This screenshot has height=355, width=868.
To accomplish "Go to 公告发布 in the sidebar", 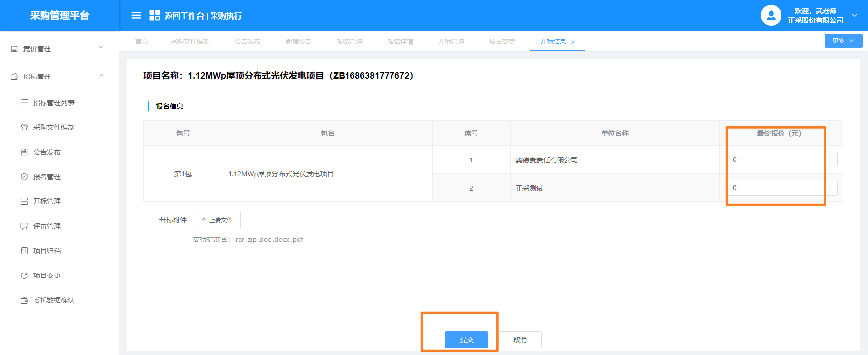I will (46, 152).
